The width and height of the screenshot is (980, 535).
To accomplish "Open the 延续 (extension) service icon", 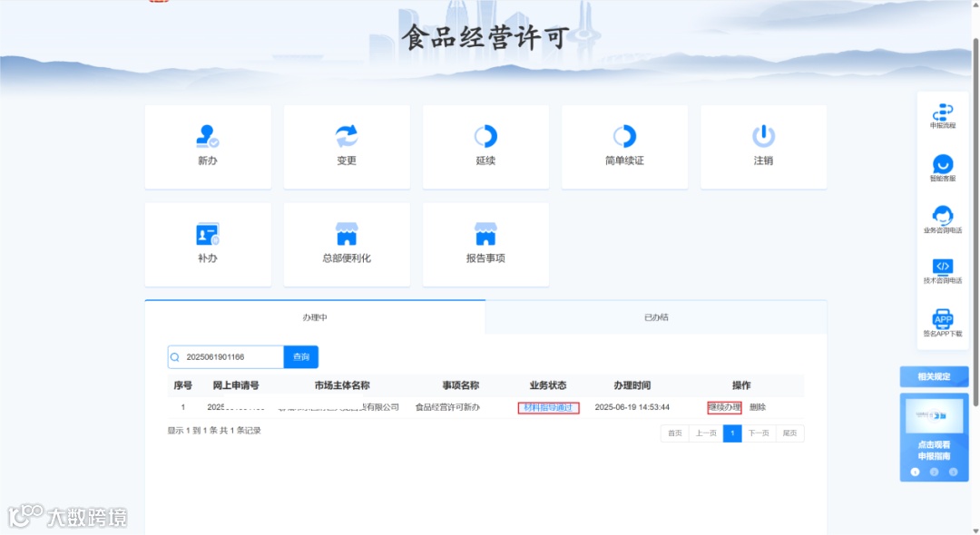I will coord(485,145).
